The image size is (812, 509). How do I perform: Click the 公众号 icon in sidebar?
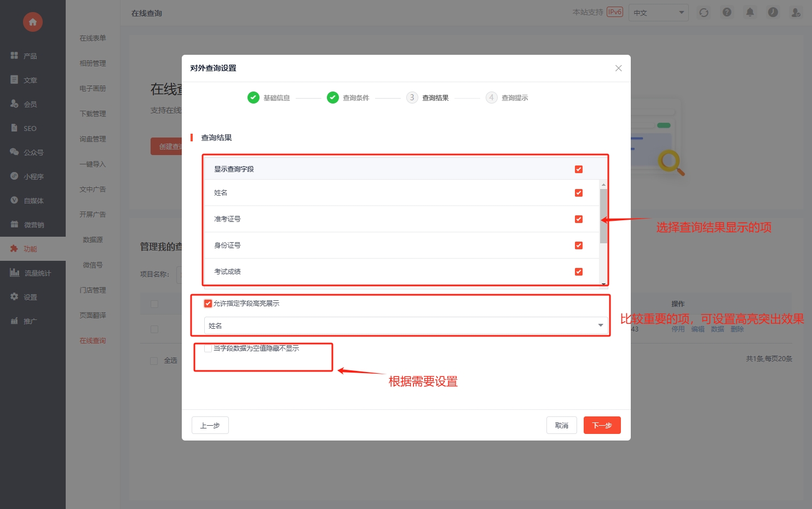[15, 152]
